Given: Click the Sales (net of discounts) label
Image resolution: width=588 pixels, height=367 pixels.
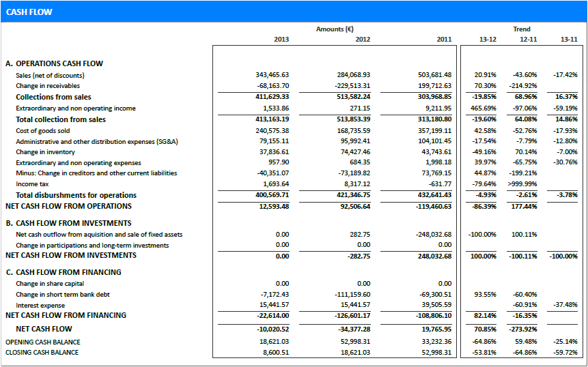Looking at the screenshot, I should click(x=50, y=75).
